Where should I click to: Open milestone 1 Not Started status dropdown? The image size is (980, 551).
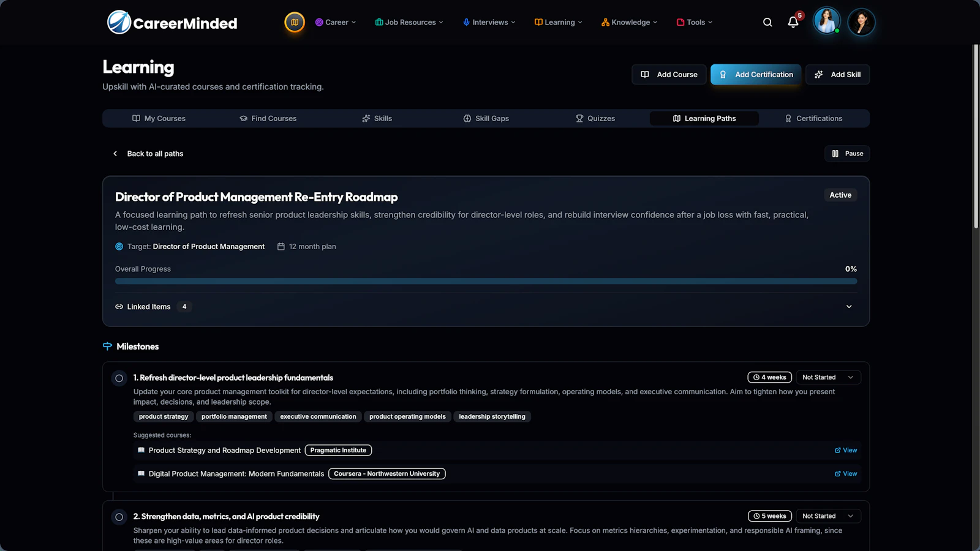coord(828,377)
